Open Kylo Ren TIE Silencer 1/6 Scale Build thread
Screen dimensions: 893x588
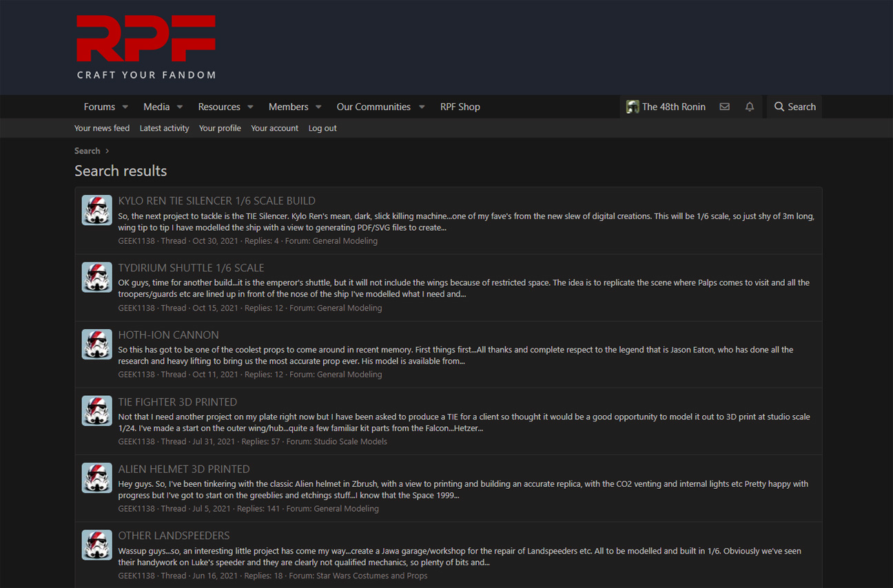pos(216,200)
